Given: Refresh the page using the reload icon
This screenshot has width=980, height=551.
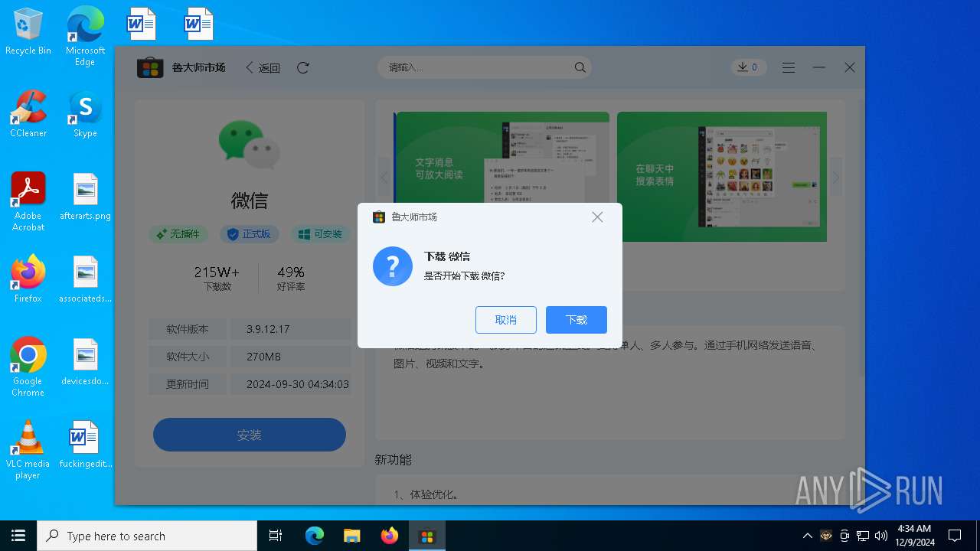Looking at the screenshot, I should tap(303, 68).
